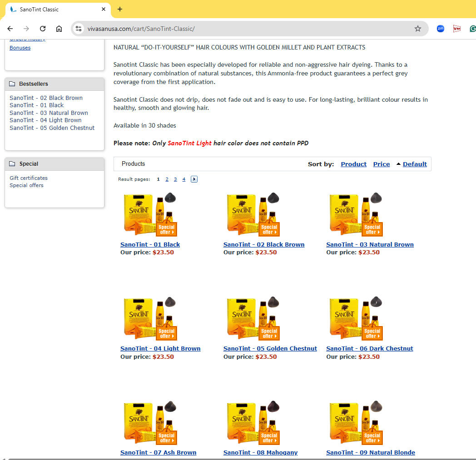
Task: Open Gift certificates in Special panel
Action: [29, 178]
